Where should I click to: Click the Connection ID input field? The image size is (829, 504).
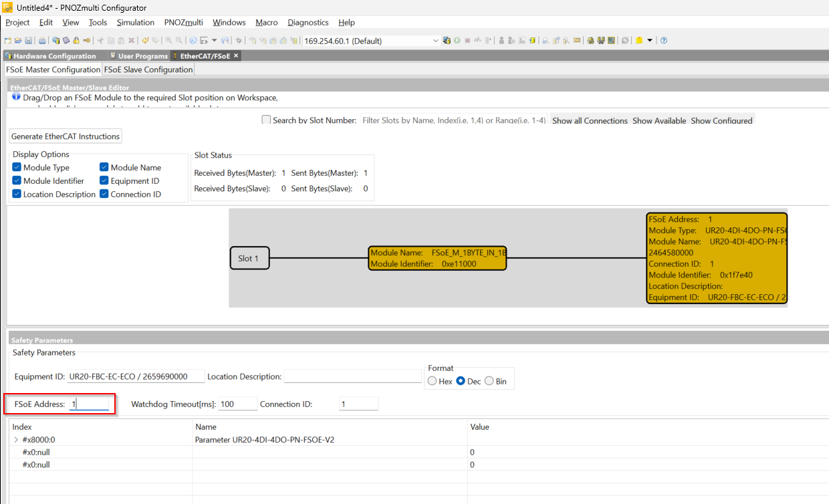358,404
